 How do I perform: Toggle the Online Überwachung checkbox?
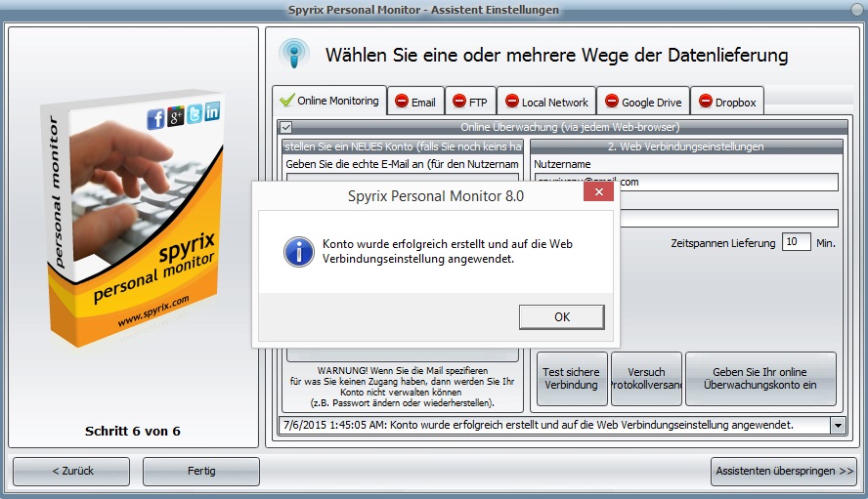(x=285, y=127)
